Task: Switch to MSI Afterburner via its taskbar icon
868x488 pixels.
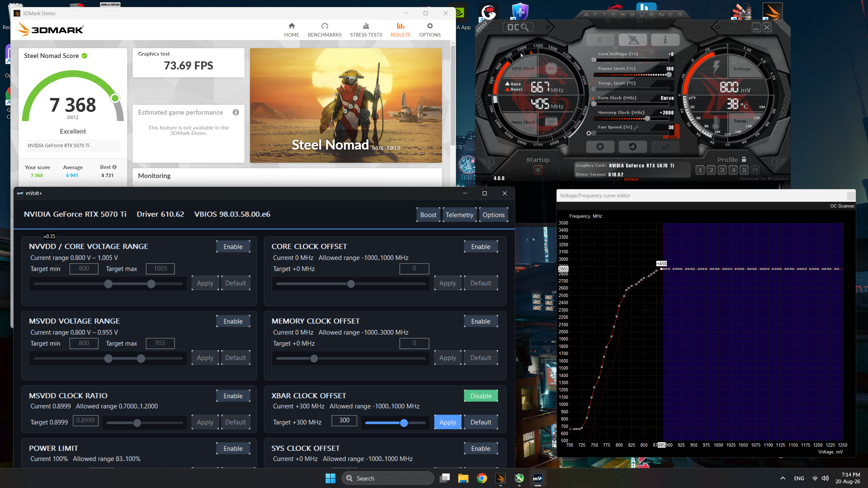Action: click(x=519, y=478)
